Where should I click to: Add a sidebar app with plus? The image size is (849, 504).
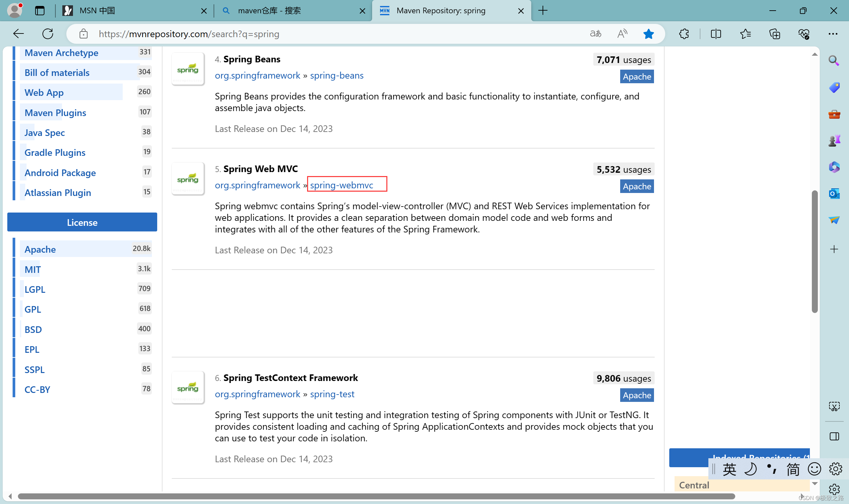point(834,249)
